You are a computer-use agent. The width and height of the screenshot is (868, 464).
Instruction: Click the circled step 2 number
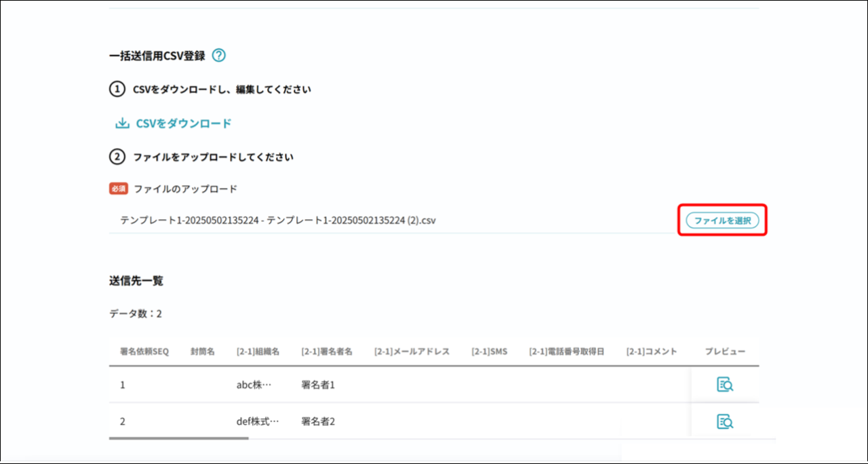(x=117, y=157)
